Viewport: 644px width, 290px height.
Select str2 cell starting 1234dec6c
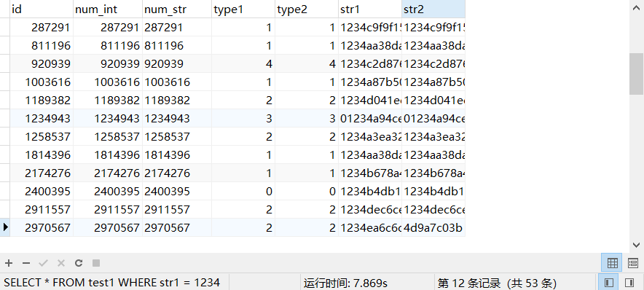[x=433, y=210]
